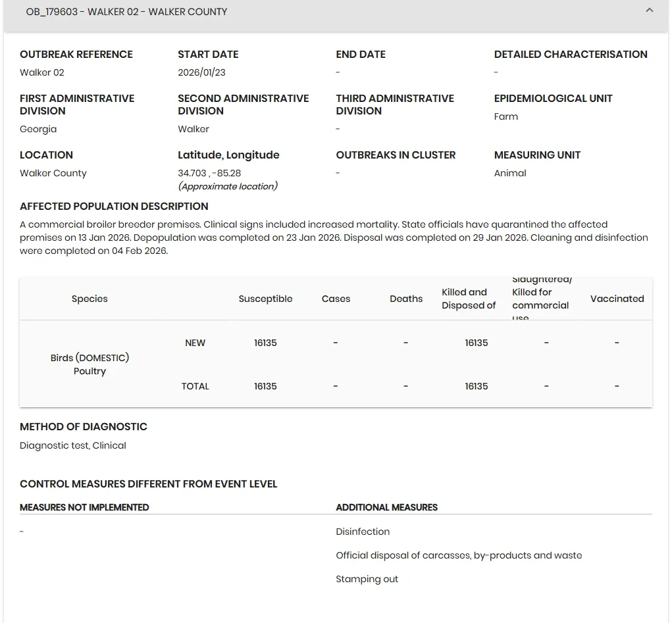Click the 'Killed and Disposed of' column header

[x=469, y=299]
